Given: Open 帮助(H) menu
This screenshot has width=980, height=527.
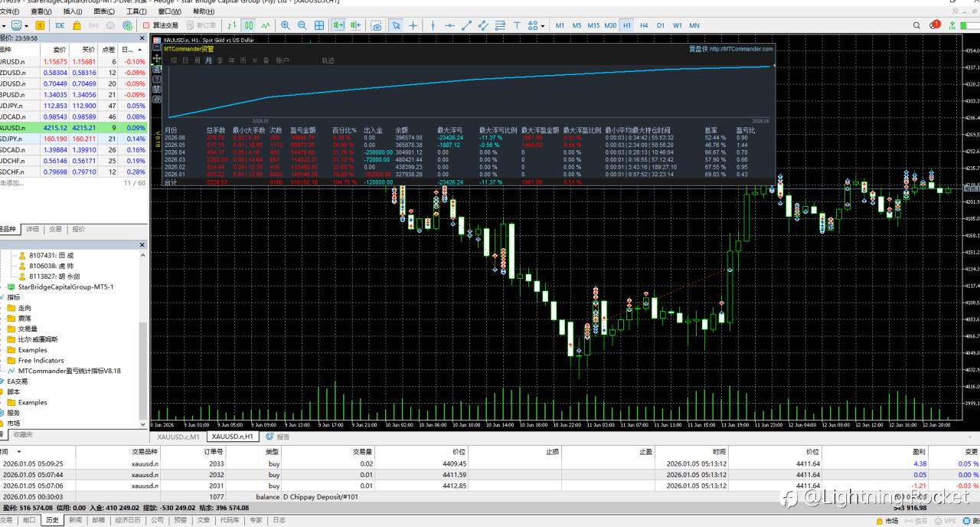Looking at the screenshot, I should 204,11.
